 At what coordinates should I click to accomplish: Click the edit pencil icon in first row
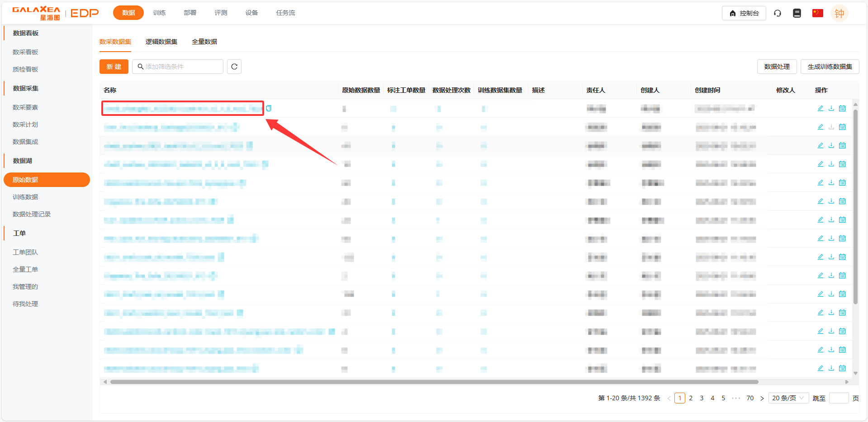(x=820, y=108)
